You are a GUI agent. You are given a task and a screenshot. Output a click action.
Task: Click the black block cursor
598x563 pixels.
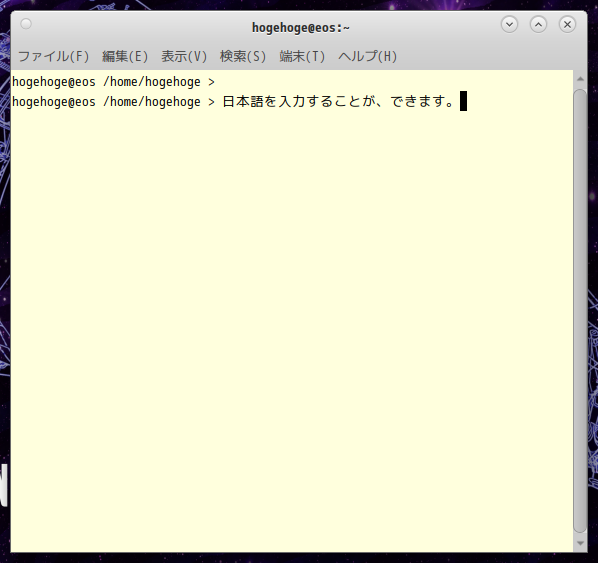tap(463, 101)
